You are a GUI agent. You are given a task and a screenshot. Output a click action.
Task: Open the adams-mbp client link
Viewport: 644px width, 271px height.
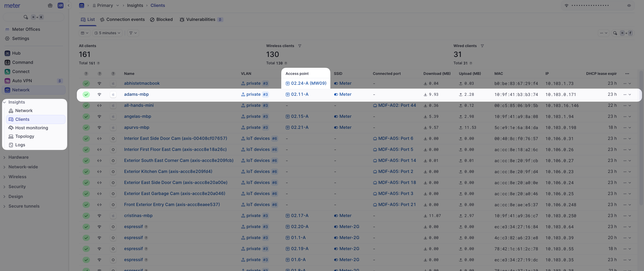pyautogui.click(x=136, y=94)
